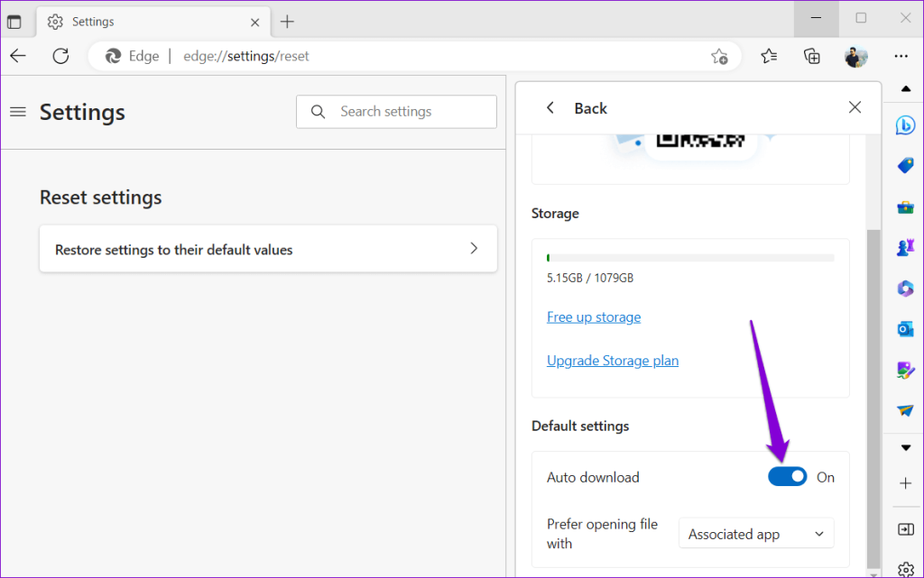This screenshot has height=578, width=924.
Task: Toggle the Auto download switch off
Action: (x=787, y=476)
